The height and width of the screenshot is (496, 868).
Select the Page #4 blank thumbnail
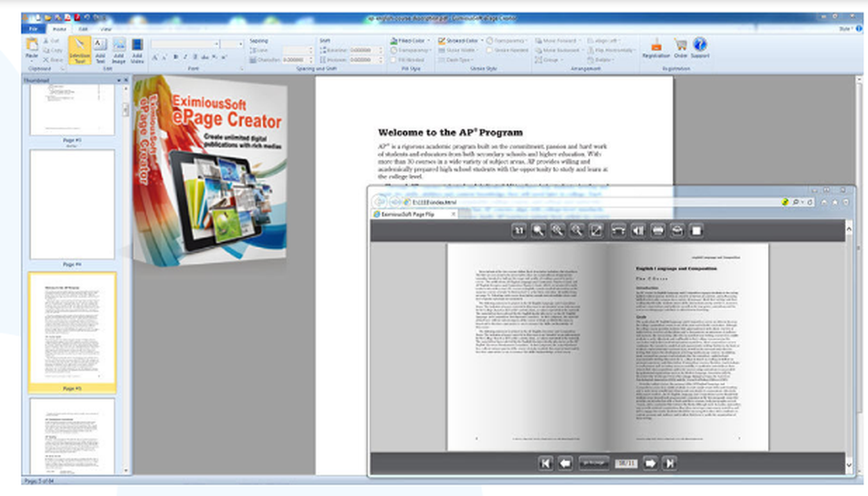click(72, 204)
